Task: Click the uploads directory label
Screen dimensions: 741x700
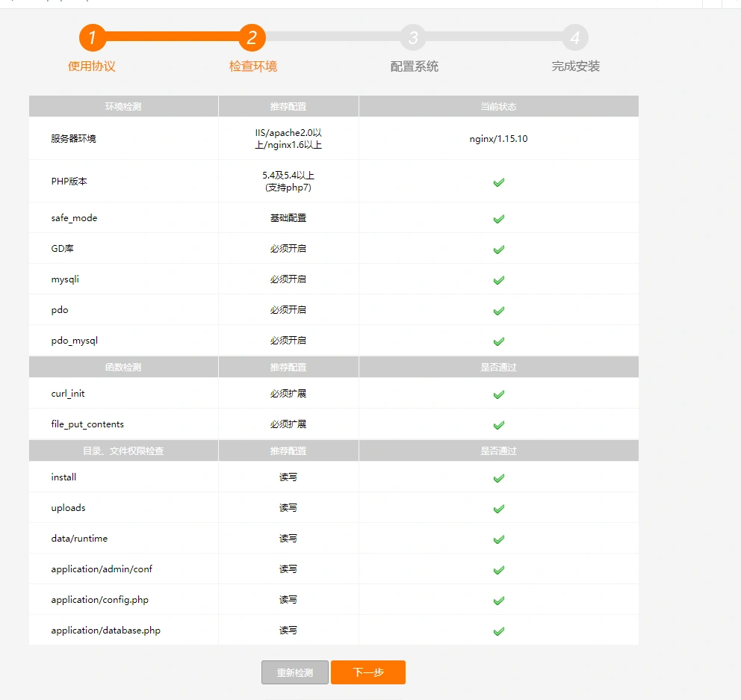Action: 69,508
